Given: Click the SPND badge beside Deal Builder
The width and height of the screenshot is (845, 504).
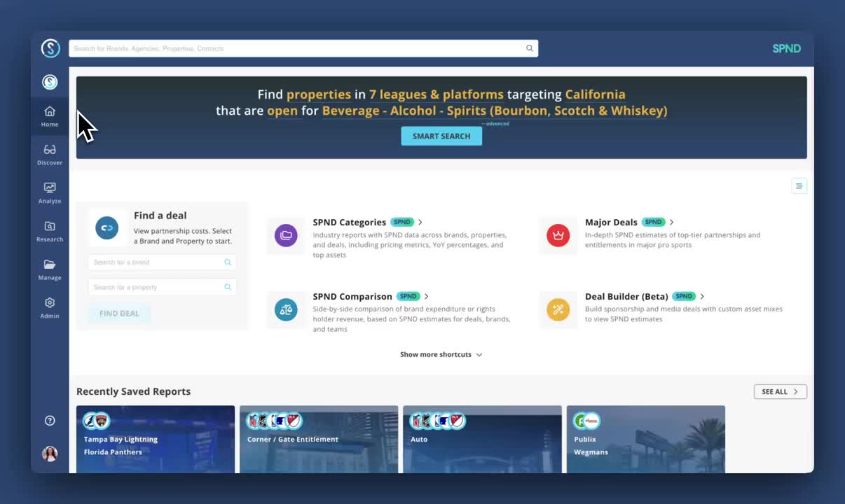Looking at the screenshot, I should point(684,296).
